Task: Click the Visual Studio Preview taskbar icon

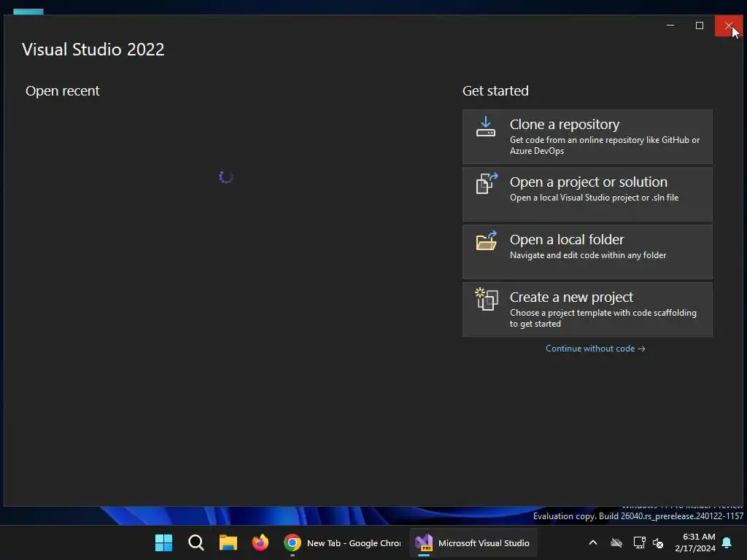Action: click(424, 542)
